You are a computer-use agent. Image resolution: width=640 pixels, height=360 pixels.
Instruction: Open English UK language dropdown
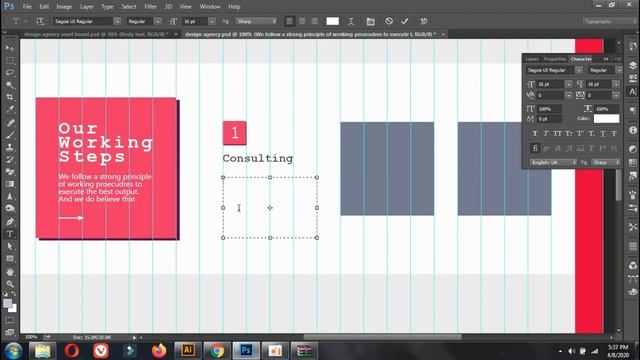553,162
